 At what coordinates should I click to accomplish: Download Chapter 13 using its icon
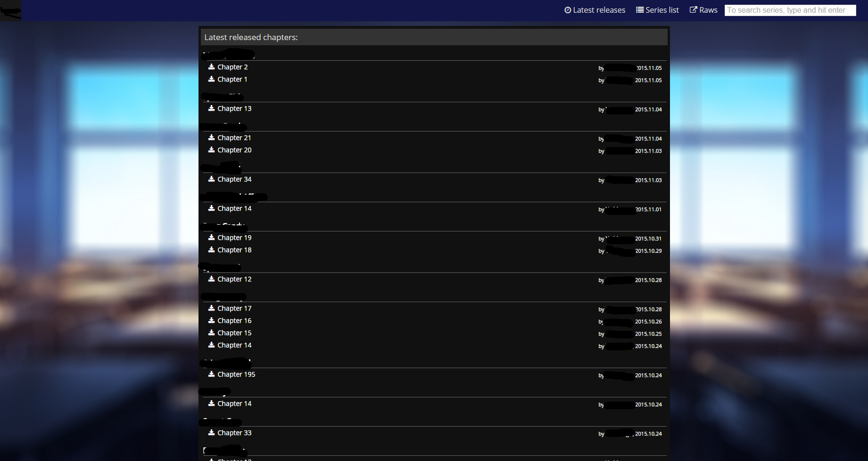point(212,108)
